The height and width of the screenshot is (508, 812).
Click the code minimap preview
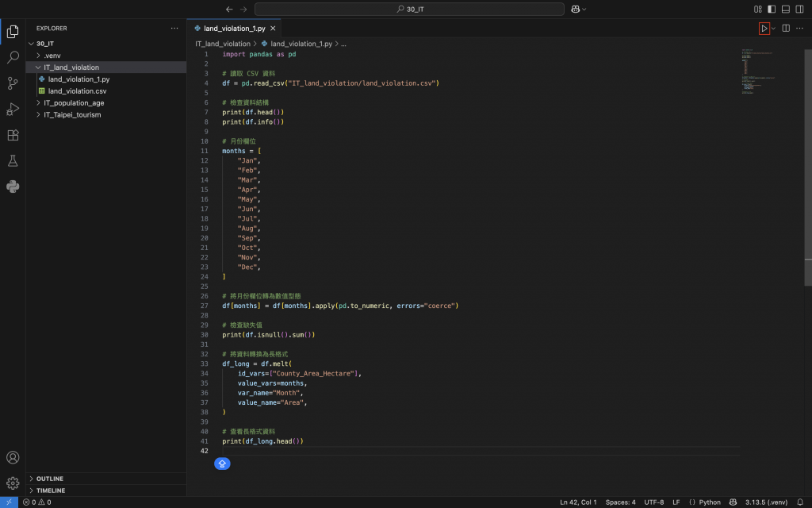pos(752,73)
